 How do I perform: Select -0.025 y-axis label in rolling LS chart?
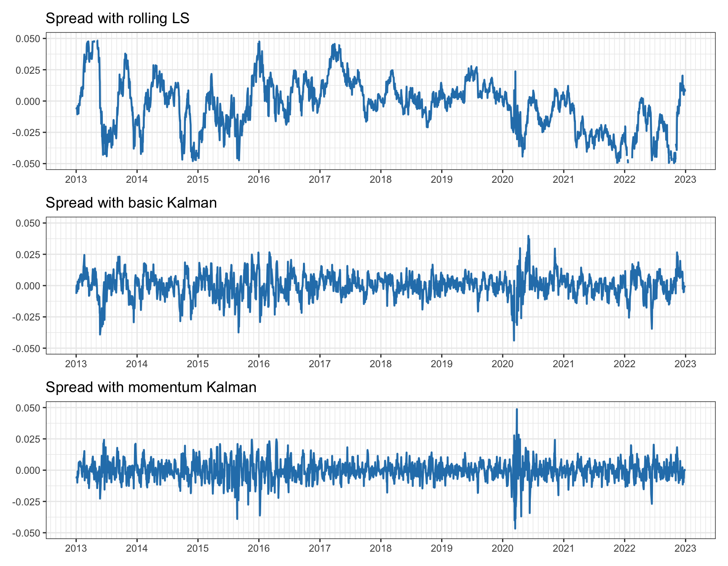coord(26,133)
